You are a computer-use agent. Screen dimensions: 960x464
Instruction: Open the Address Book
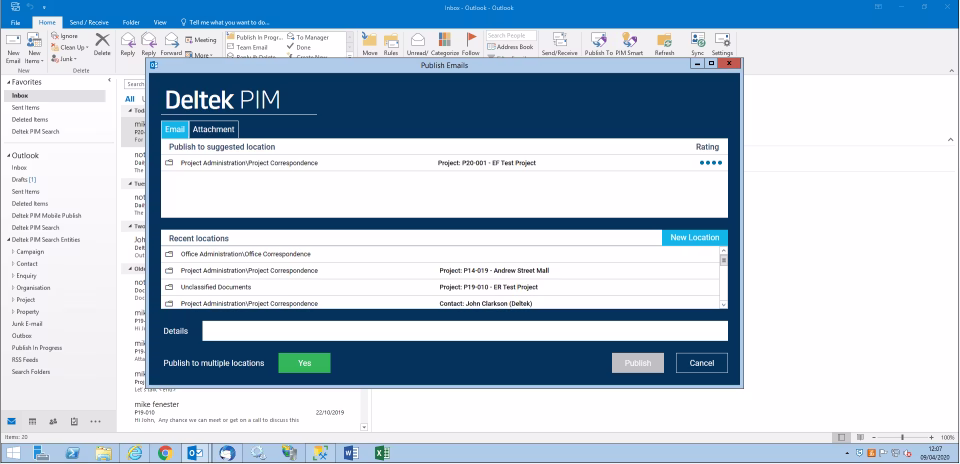[x=511, y=47]
